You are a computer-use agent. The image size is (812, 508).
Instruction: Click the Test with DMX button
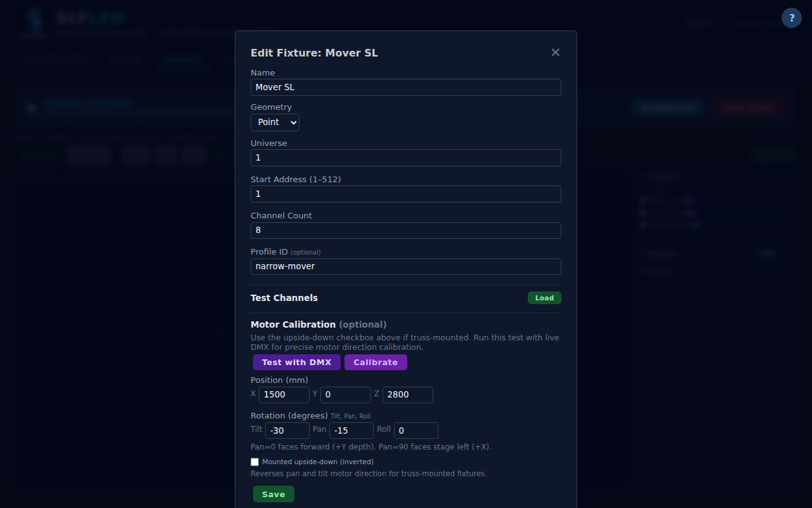(x=296, y=363)
